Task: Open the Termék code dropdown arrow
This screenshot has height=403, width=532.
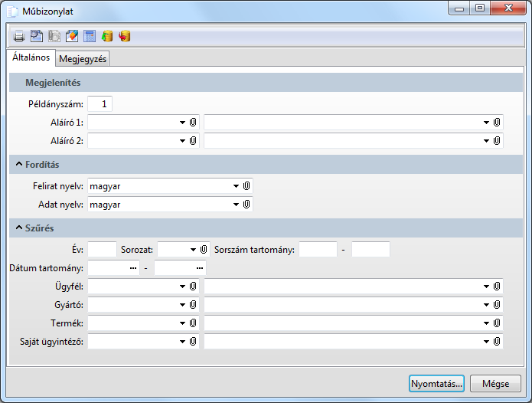Action: (182, 323)
